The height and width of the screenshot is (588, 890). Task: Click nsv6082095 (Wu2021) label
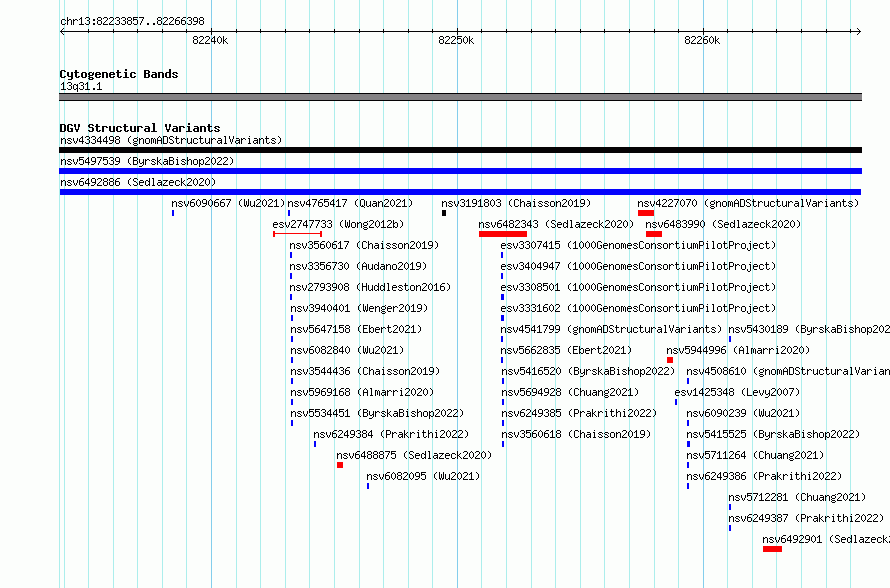tap(423, 476)
